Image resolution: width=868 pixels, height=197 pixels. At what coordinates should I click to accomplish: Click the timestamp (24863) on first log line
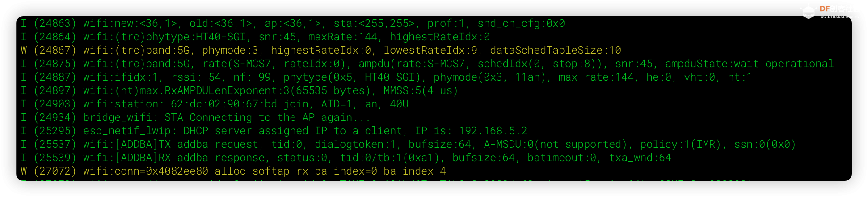(55, 23)
